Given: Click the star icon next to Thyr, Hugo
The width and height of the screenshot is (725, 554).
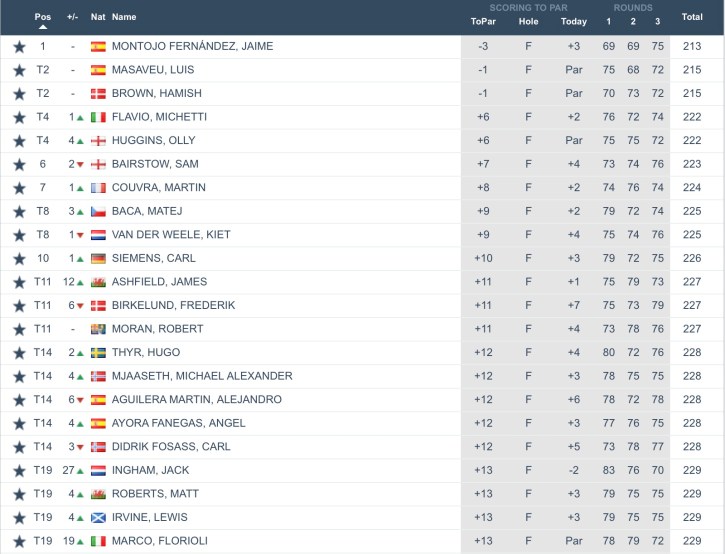Looking at the screenshot, I should click(x=19, y=353).
